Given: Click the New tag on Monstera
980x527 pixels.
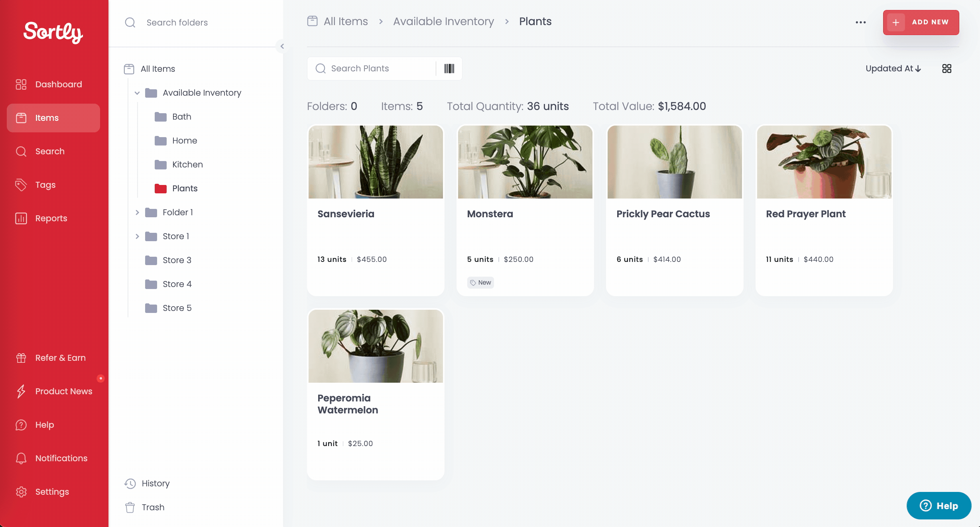Looking at the screenshot, I should click(480, 283).
